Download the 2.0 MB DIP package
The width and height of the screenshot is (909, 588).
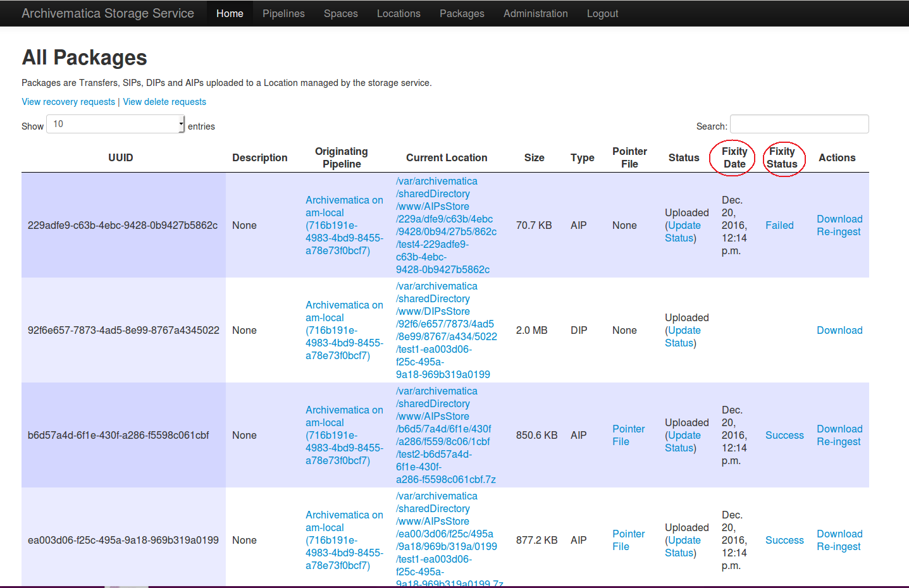tap(839, 330)
